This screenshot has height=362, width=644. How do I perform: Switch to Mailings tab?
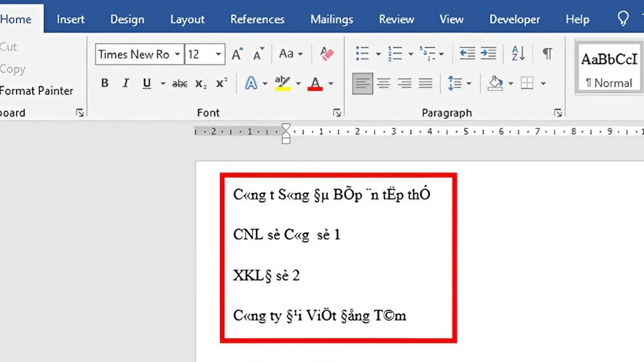pyautogui.click(x=332, y=19)
